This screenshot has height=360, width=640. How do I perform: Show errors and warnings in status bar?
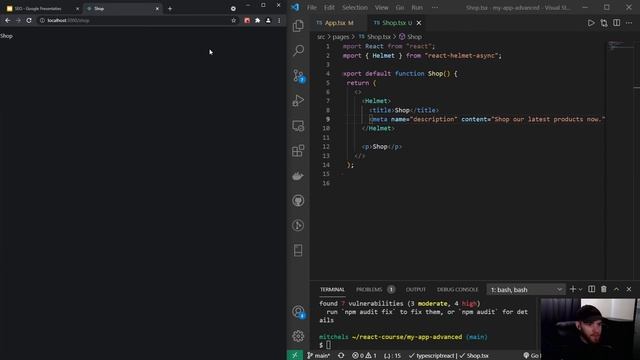click(364, 356)
